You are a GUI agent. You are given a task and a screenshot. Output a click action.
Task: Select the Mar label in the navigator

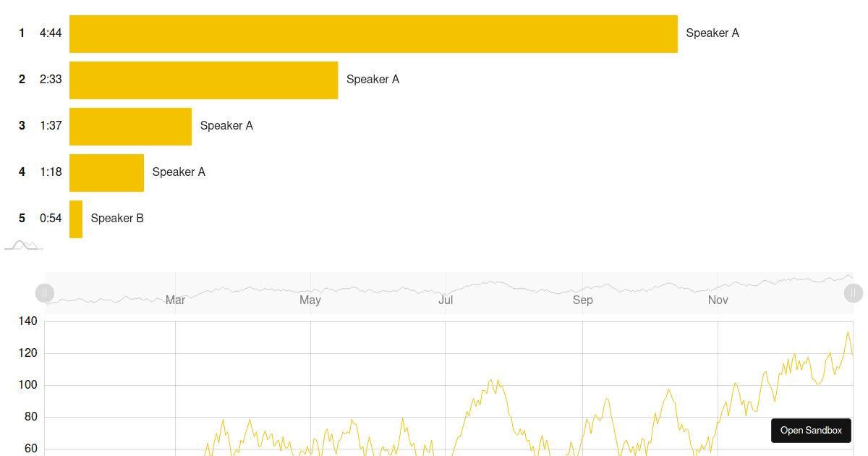(175, 300)
